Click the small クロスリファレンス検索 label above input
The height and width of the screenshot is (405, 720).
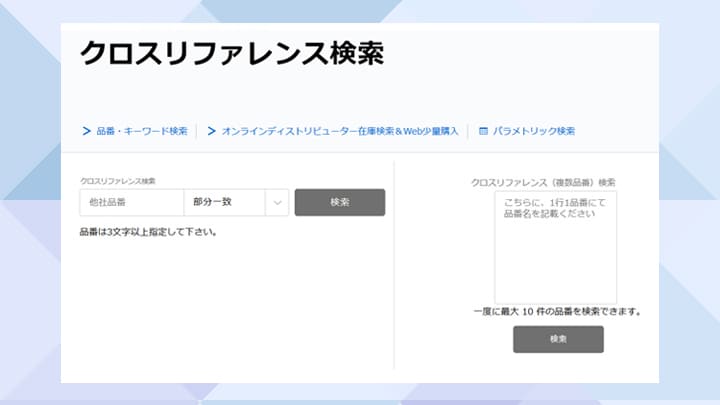point(118,181)
